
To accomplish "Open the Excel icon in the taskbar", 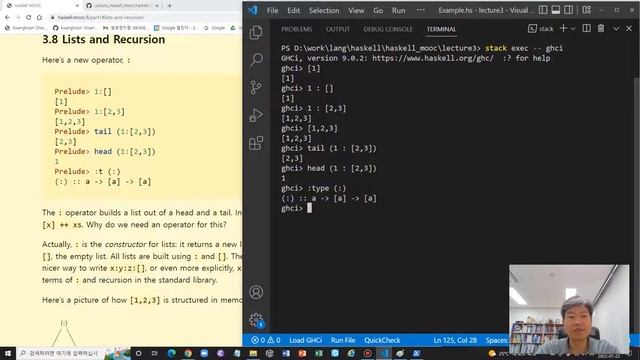I will coord(318,353).
